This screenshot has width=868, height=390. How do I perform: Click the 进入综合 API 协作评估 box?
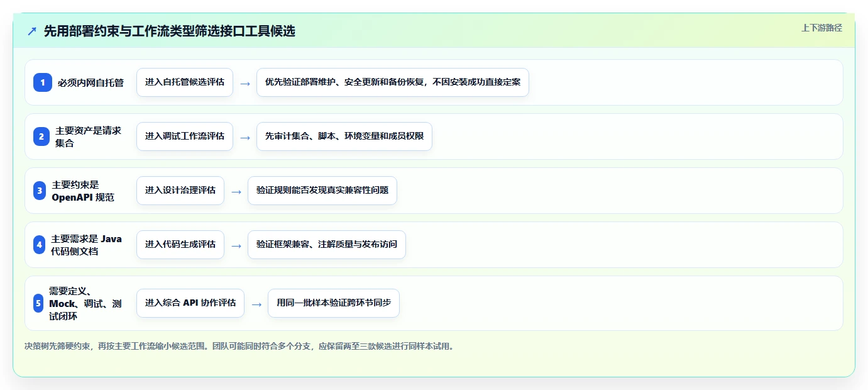tap(190, 303)
